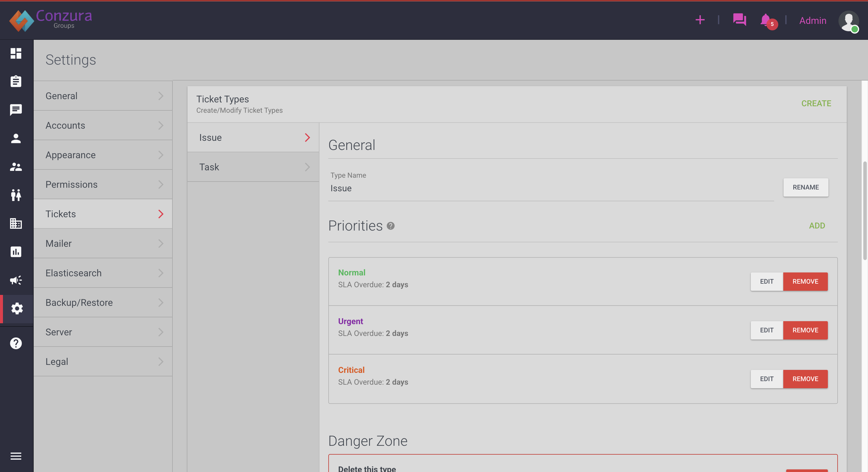Click the Admin profile avatar picture

849,21
